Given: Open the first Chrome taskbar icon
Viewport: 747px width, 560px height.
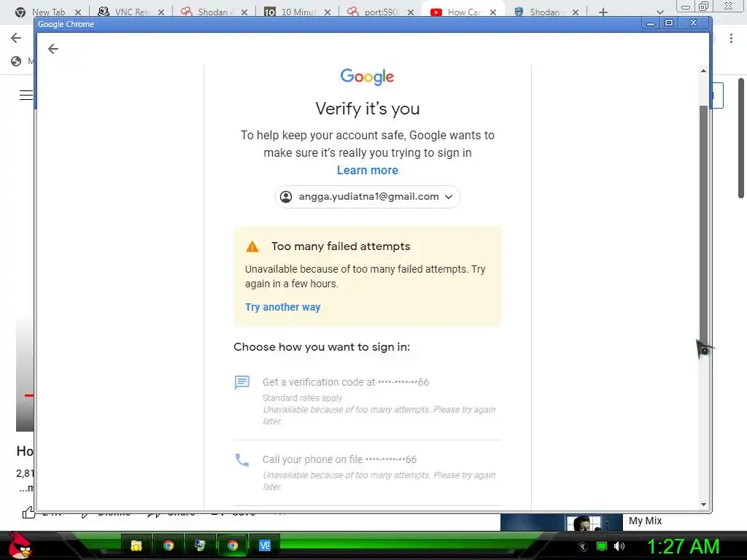Looking at the screenshot, I should click(169, 545).
